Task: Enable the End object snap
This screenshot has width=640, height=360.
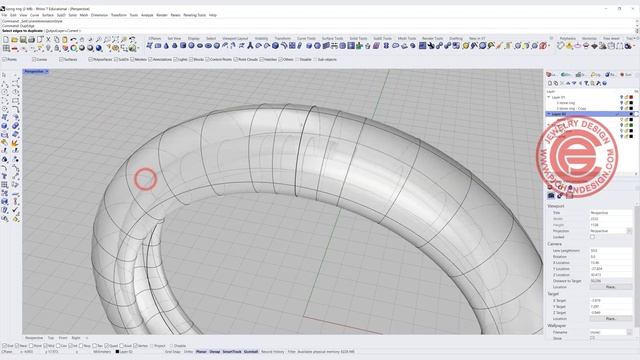Action: pyautogui.click(x=4, y=346)
